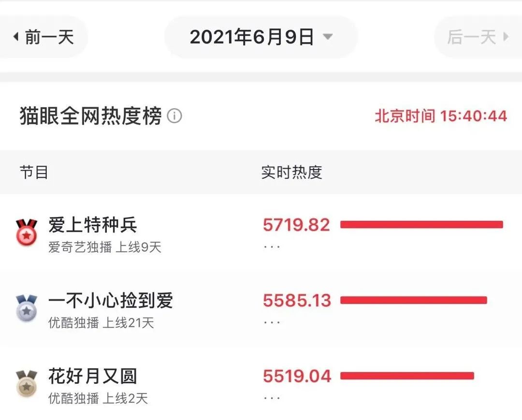The height and width of the screenshot is (420, 522).
Task: Expand the date dropdown arrow next to 2021年6月9日
Action: click(x=328, y=36)
